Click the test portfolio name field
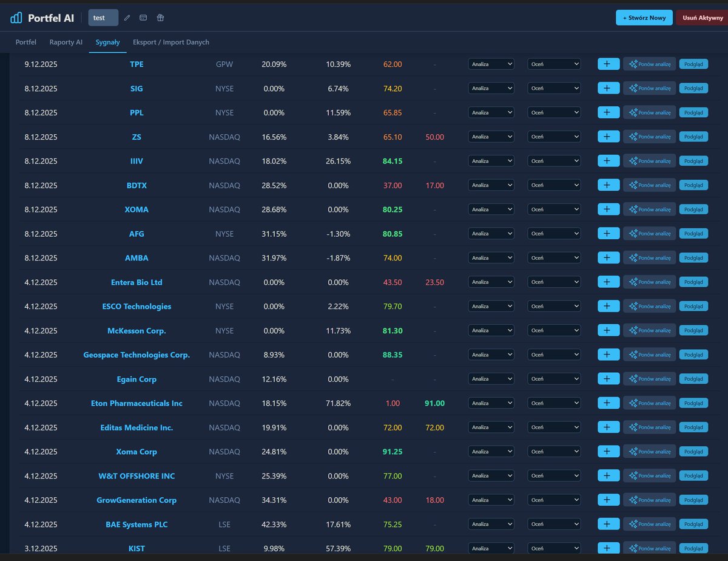This screenshot has width=728, height=561. [x=103, y=18]
